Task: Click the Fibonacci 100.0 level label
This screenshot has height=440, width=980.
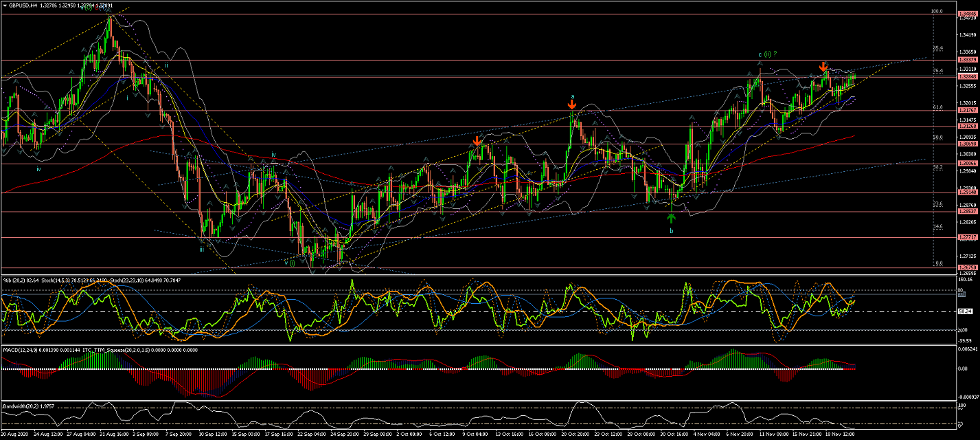Action: [x=935, y=11]
